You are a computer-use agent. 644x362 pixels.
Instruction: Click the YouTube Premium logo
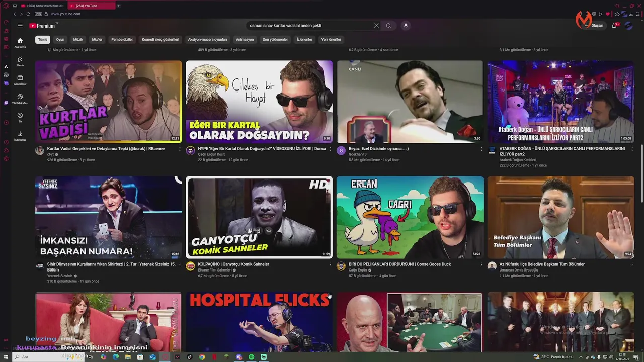coord(43,26)
